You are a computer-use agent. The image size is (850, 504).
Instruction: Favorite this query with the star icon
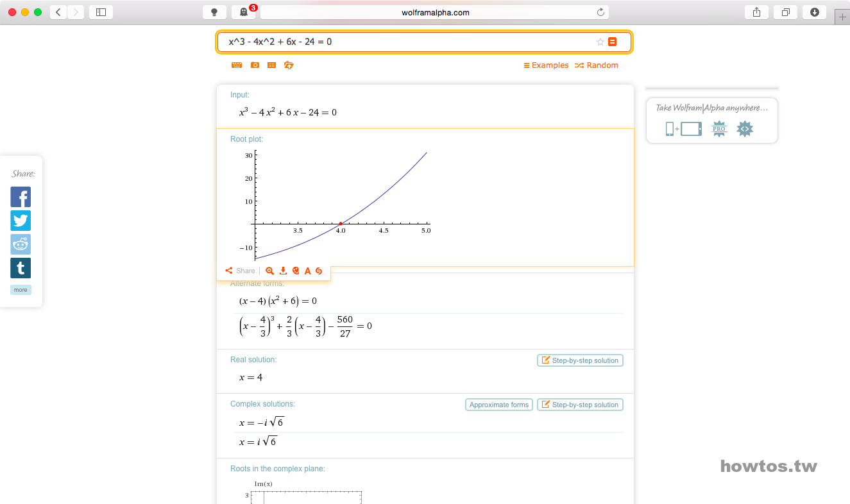coord(600,42)
